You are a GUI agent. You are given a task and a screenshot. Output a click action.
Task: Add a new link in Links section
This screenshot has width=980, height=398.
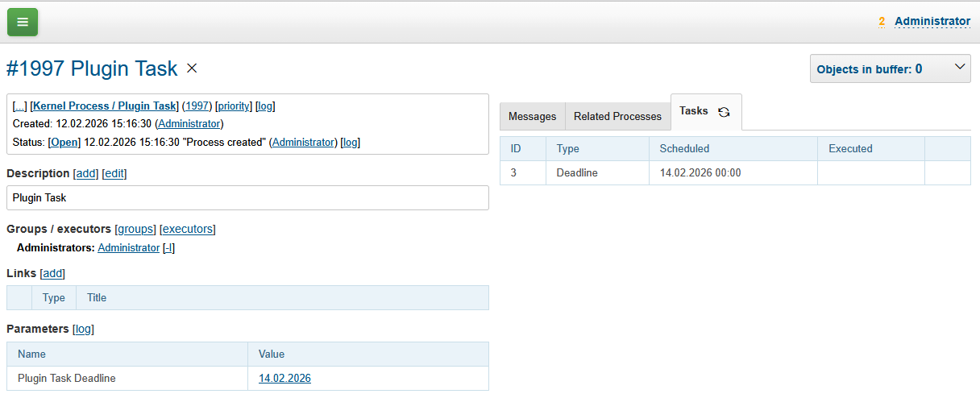point(52,274)
